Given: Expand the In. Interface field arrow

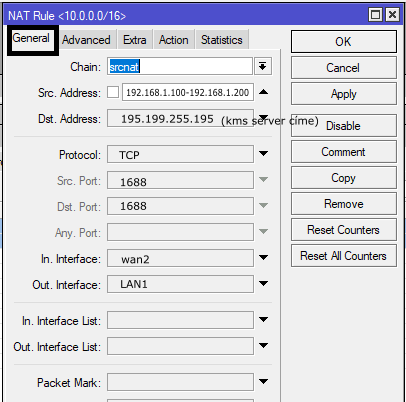Looking at the screenshot, I should [263, 257].
